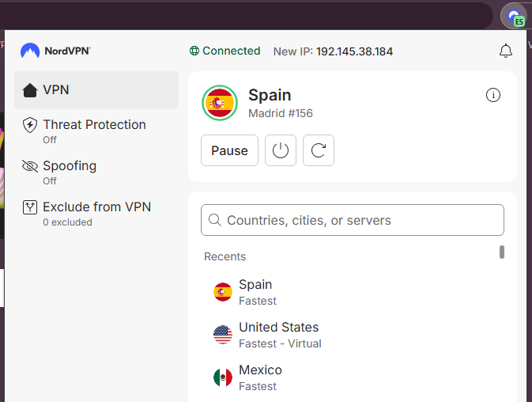Open Spoofing settings

tap(96, 173)
